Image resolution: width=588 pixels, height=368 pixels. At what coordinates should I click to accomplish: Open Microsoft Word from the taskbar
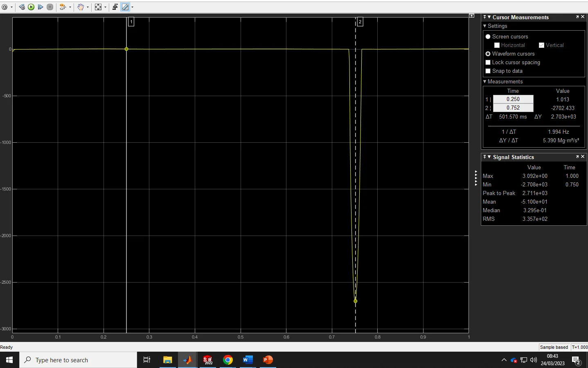(x=248, y=360)
